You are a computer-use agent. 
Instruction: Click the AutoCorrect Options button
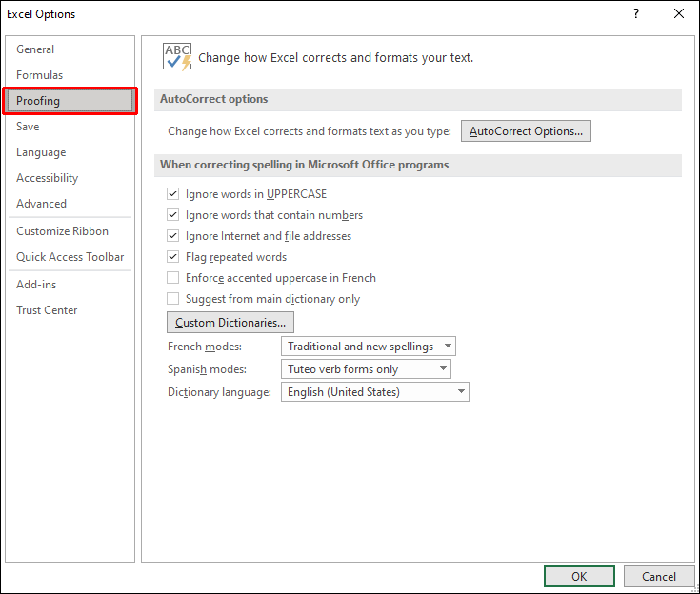click(x=526, y=131)
